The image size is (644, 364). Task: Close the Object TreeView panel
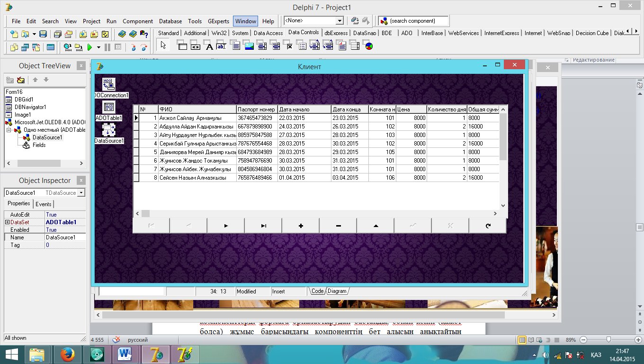pyautogui.click(x=81, y=66)
